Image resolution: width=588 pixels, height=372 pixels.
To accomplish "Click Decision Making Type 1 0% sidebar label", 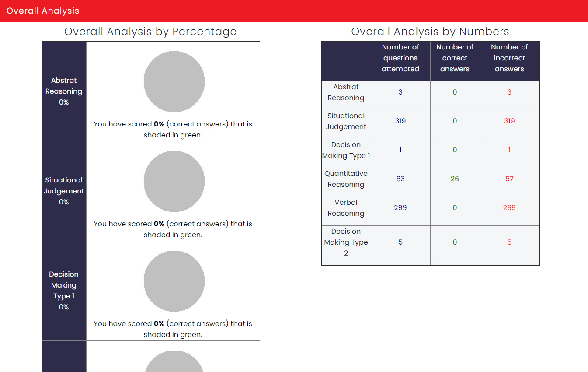I will 64,291.
